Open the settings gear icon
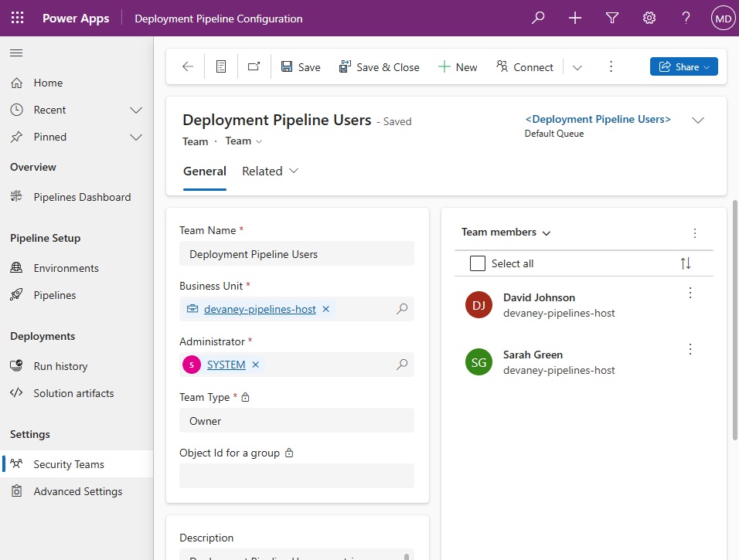 click(x=649, y=18)
